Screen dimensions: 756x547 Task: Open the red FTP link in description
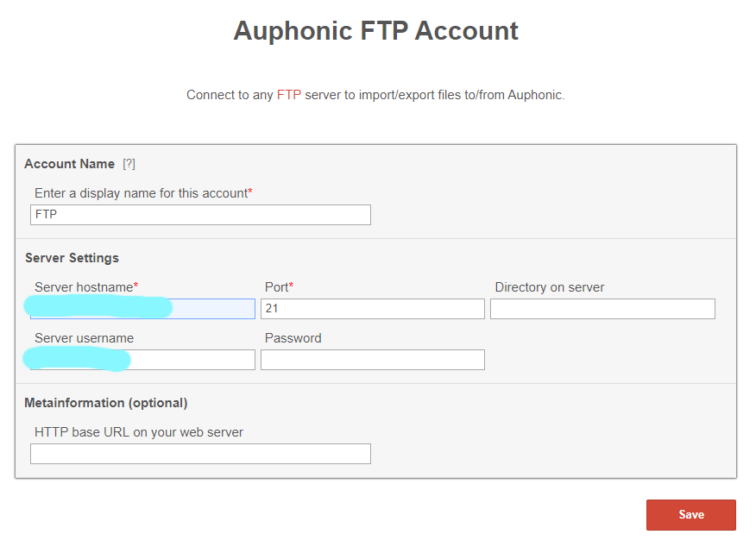[x=289, y=95]
